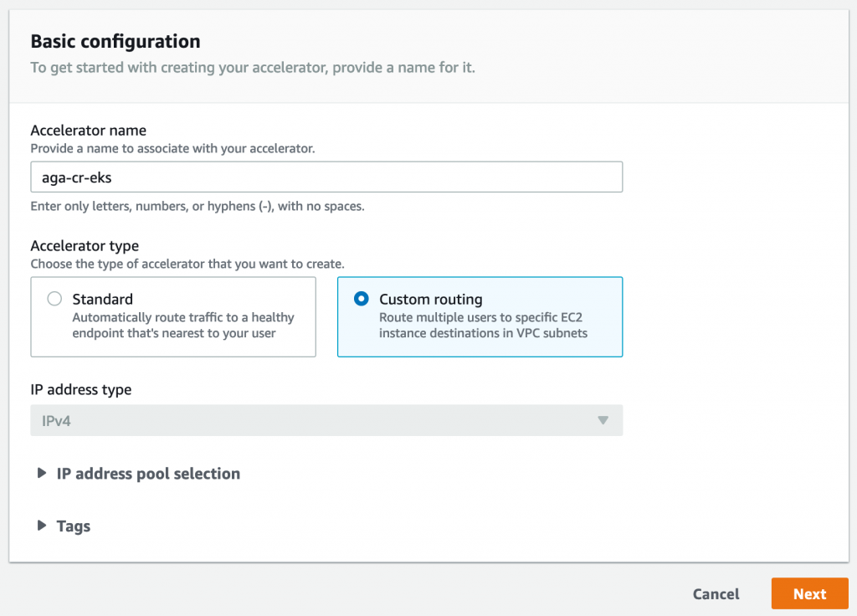
Task: Click the "Choose the type of accelerator" text
Action: [187, 264]
